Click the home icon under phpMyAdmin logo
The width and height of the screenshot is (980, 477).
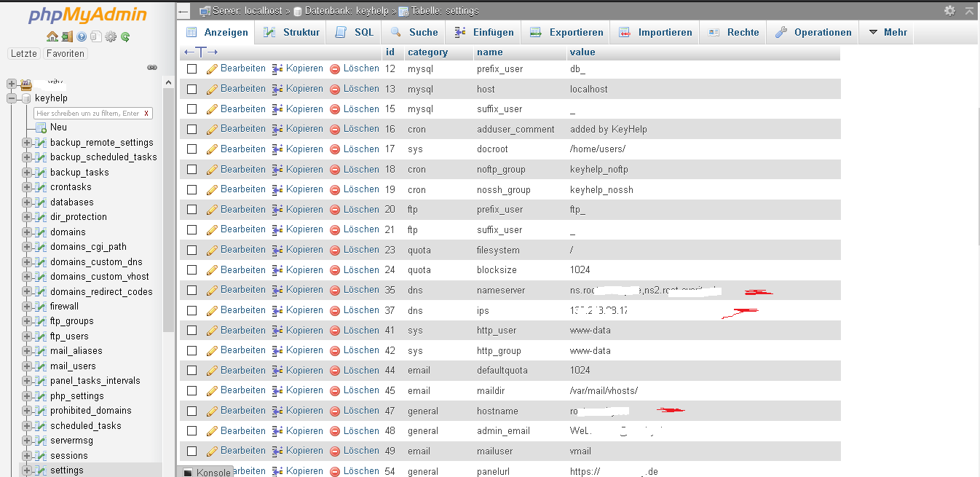pyautogui.click(x=52, y=36)
